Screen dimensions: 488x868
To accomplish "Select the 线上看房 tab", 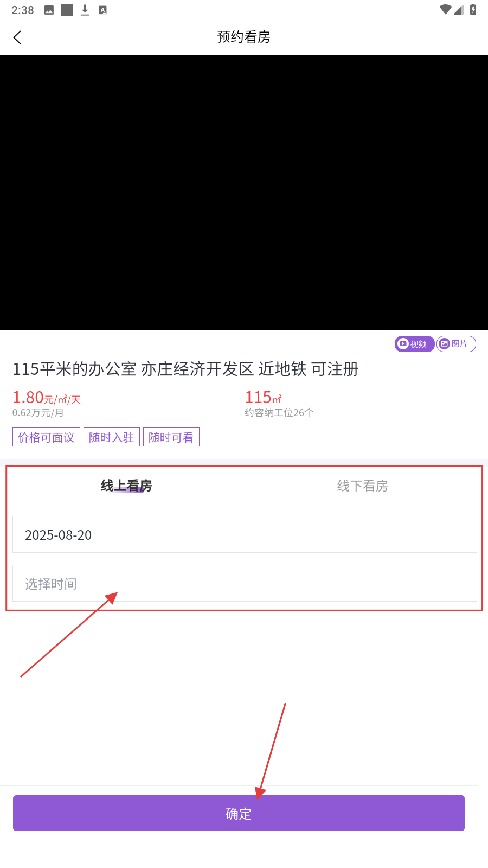I will 126,486.
